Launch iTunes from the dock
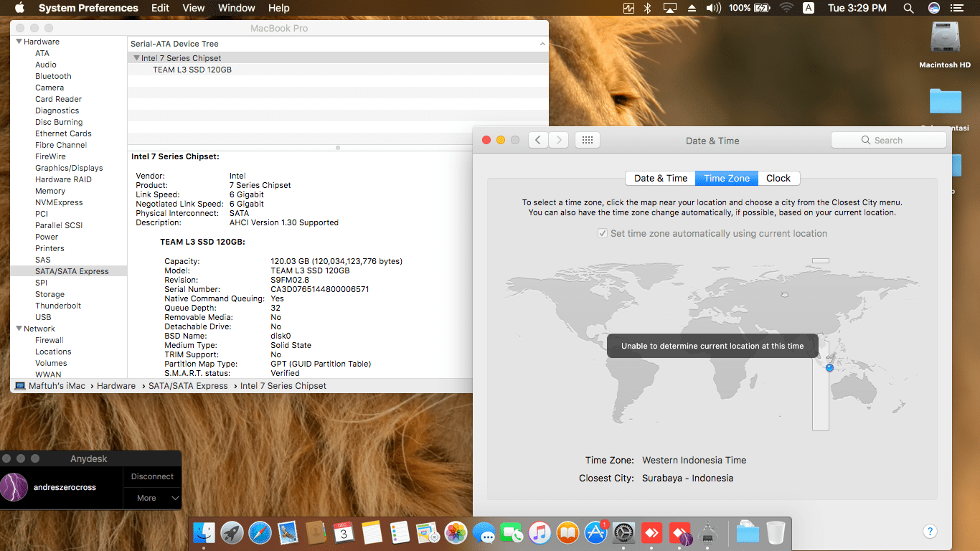Image resolution: width=980 pixels, height=551 pixels. [x=540, y=532]
